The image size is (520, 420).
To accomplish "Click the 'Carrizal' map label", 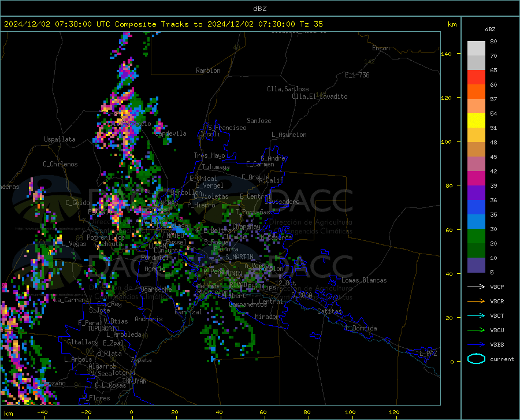I will 188,312.
